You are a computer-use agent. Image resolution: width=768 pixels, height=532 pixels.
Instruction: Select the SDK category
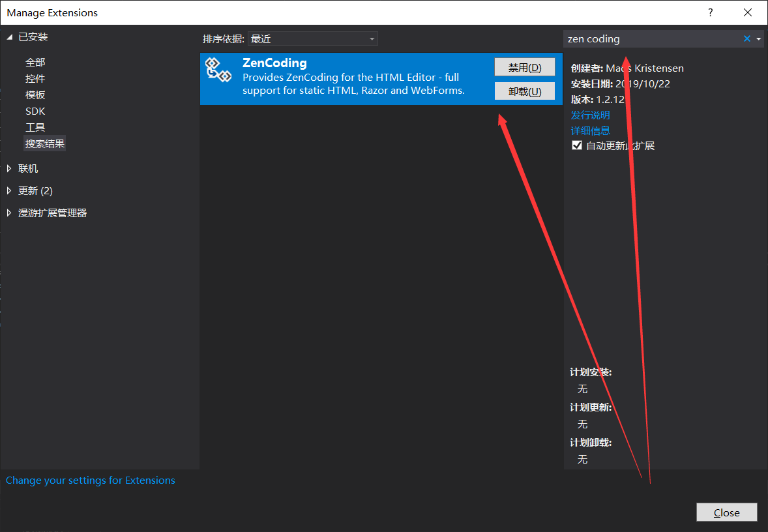[x=35, y=111]
